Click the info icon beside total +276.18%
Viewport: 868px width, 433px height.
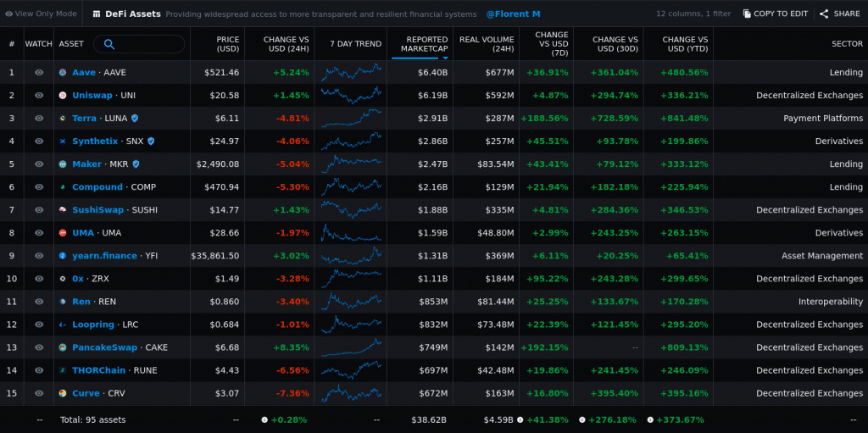pyautogui.click(x=582, y=419)
